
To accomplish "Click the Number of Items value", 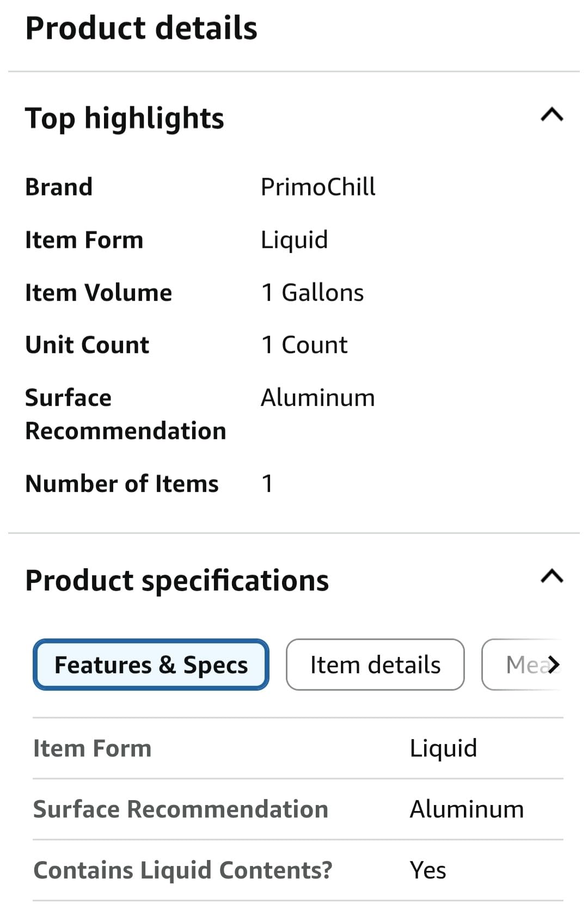I will click(267, 483).
